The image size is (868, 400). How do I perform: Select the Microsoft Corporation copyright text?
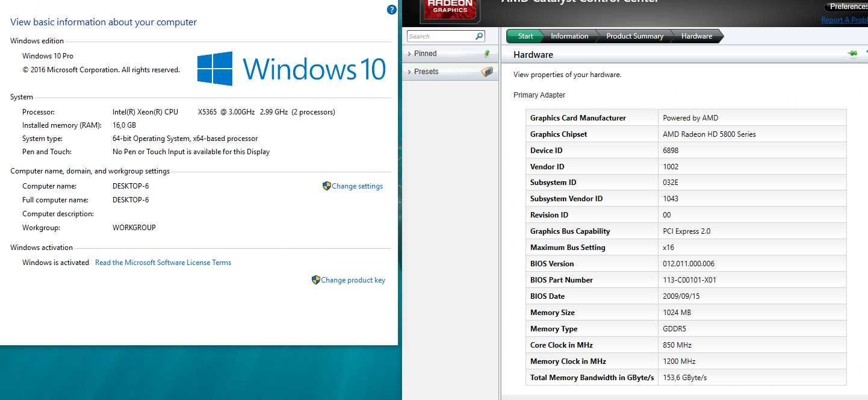point(101,70)
